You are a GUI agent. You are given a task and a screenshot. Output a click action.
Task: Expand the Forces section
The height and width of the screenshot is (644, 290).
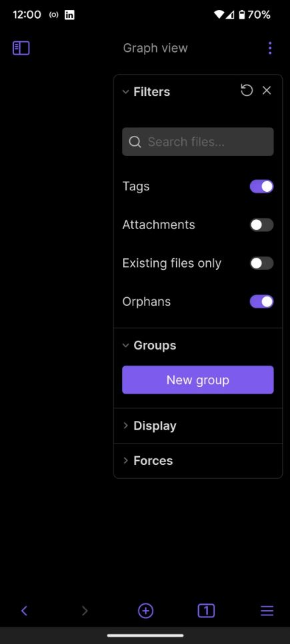point(147,460)
